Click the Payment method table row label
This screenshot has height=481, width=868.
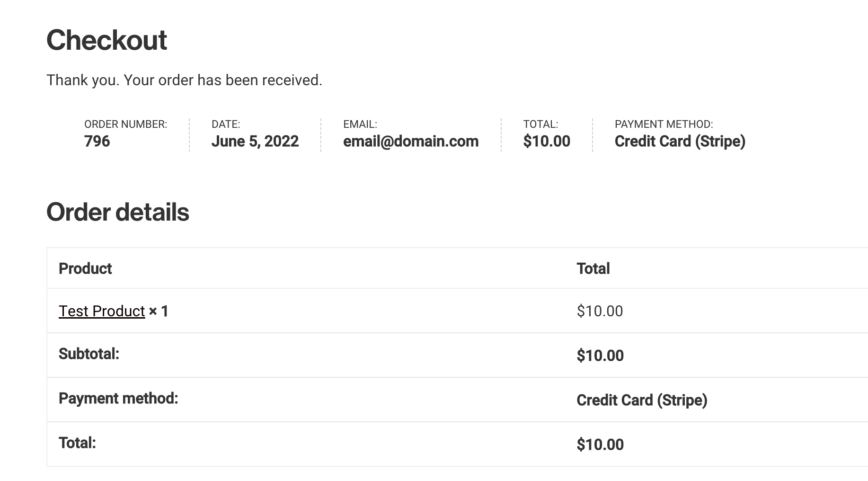(x=118, y=398)
